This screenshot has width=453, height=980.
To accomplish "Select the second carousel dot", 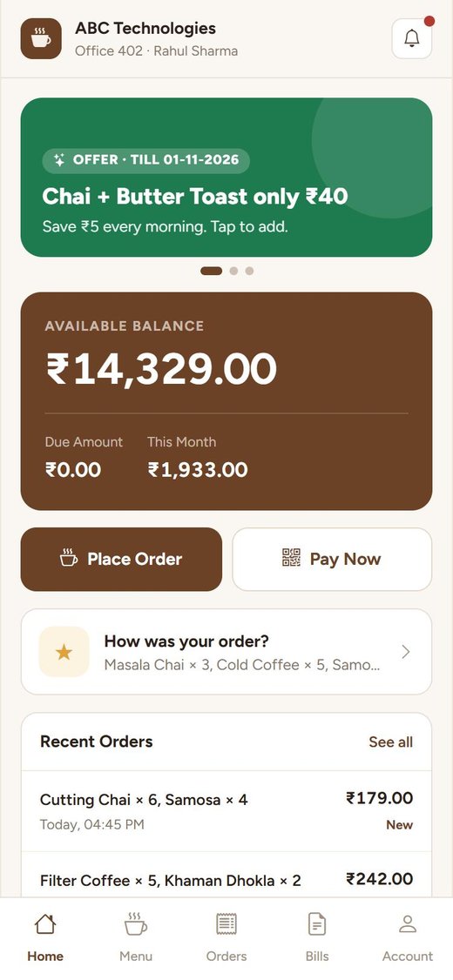I will pyautogui.click(x=234, y=272).
